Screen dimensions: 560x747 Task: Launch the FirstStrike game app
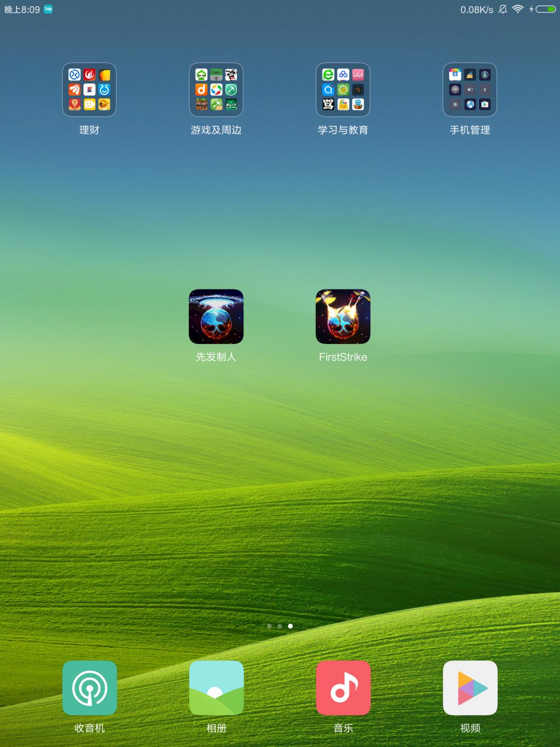click(x=343, y=316)
